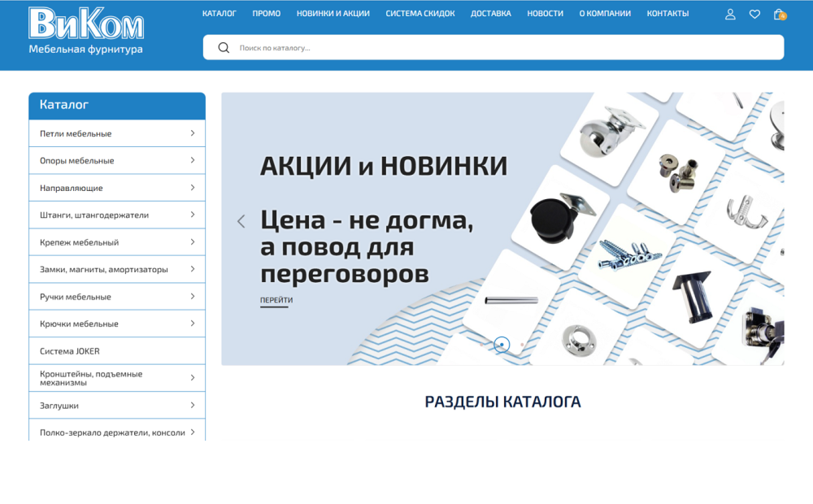Image resolution: width=813 pixels, height=504 pixels.
Task: Follow the ПЕРЕЙТИ banner link
Action: [276, 300]
